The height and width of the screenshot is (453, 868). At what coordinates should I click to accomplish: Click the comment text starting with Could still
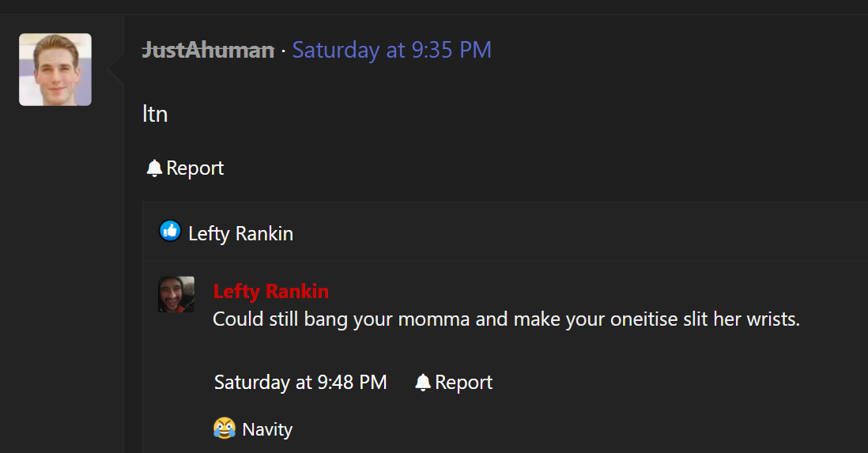(x=507, y=319)
